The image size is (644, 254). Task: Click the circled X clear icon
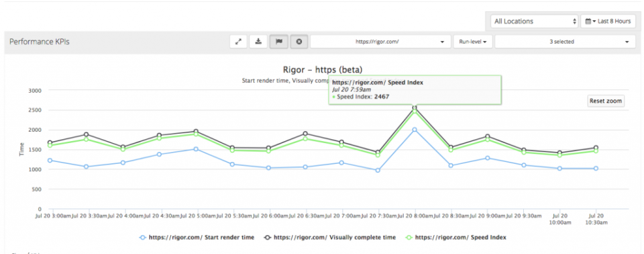coord(299,42)
